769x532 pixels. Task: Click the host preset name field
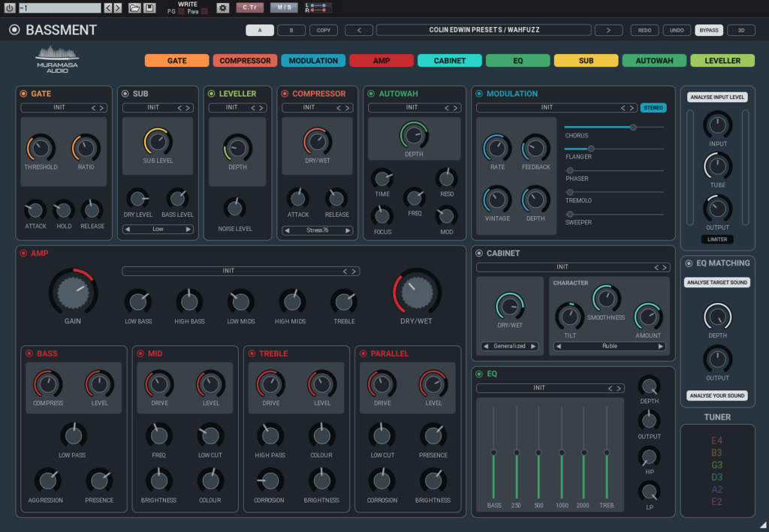tap(60, 8)
